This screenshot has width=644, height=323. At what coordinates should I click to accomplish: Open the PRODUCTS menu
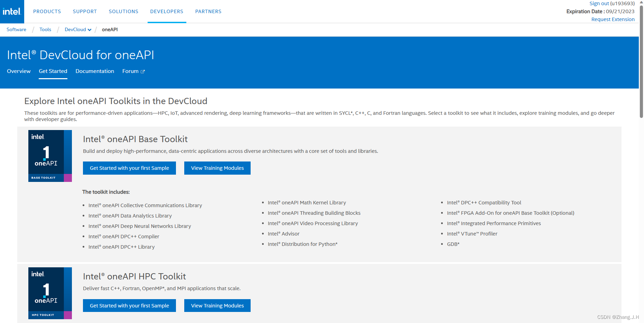[x=47, y=11]
